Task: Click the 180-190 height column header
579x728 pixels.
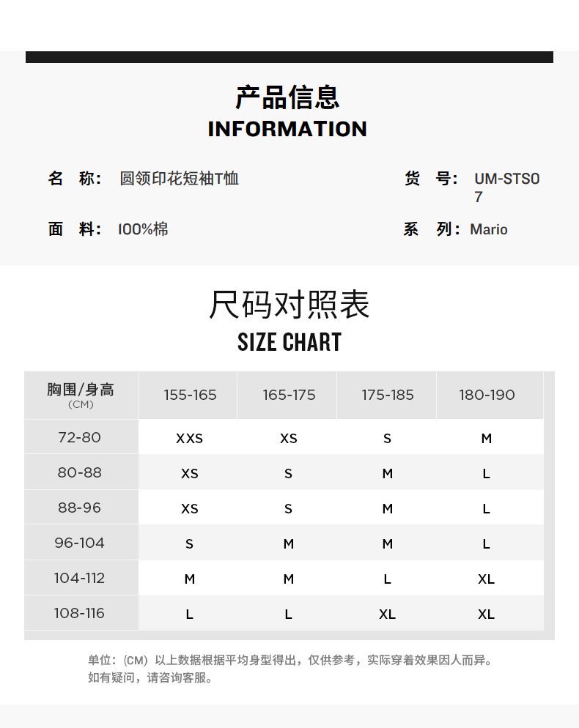Action: pos(487,395)
